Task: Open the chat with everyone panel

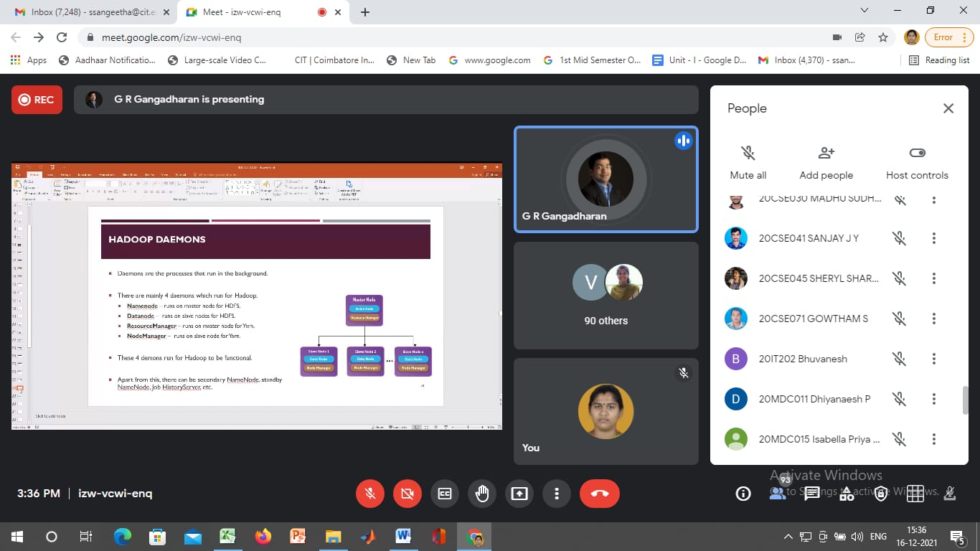Action: pyautogui.click(x=811, y=494)
